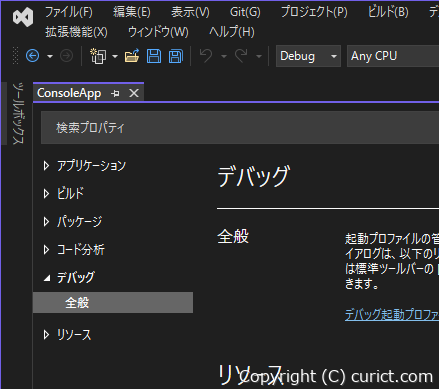Open the ファイル(F) menu
Viewport: 439px width, 389px height.
click(x=69, y=13)
